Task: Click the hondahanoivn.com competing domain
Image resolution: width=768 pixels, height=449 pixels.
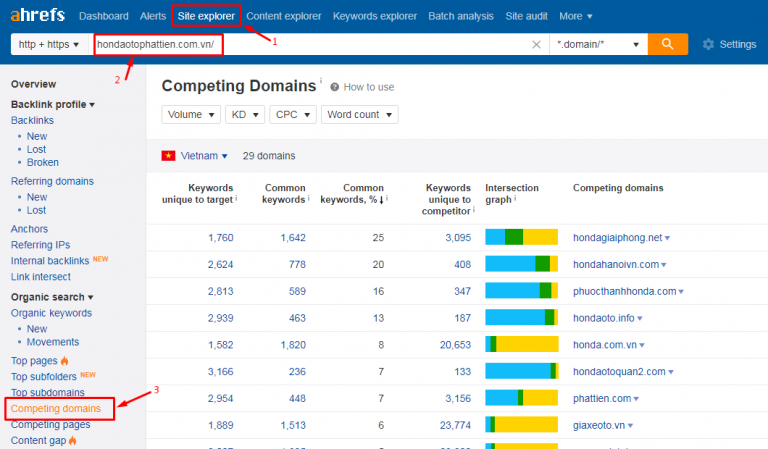Action: tap(616, 264)
